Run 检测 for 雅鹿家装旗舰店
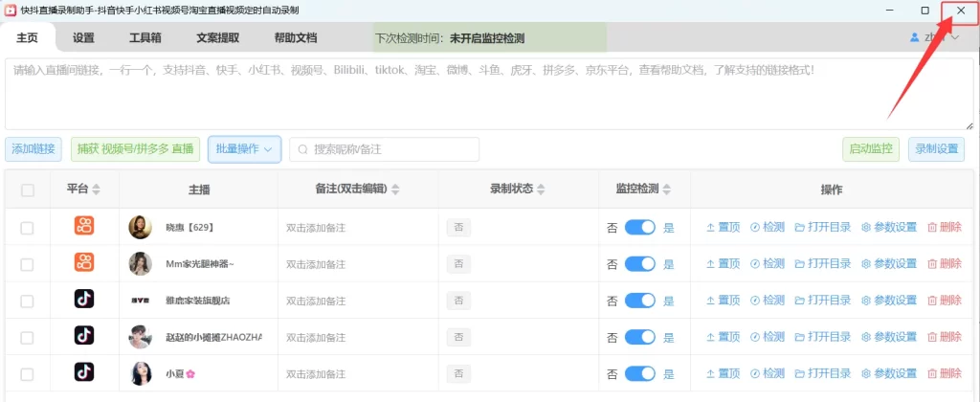Image resolution: width=980 pixels, height=402 pixels. tap(767, 301)
